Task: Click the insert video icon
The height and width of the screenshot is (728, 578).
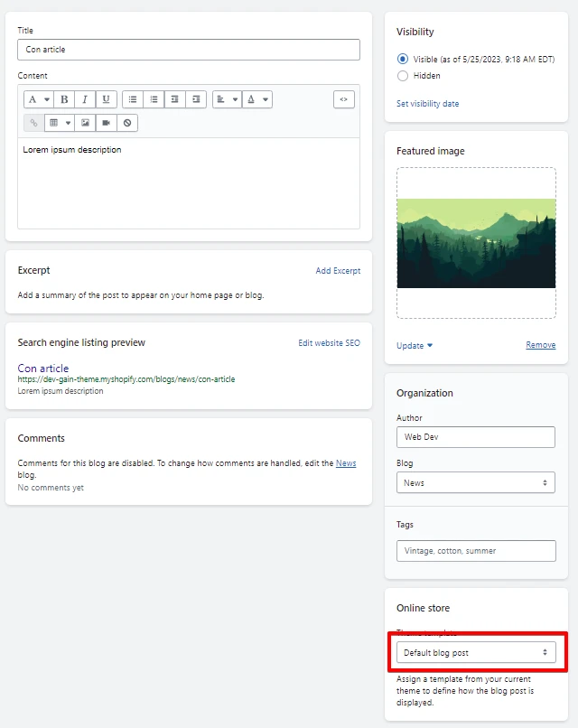Action: 106,123
